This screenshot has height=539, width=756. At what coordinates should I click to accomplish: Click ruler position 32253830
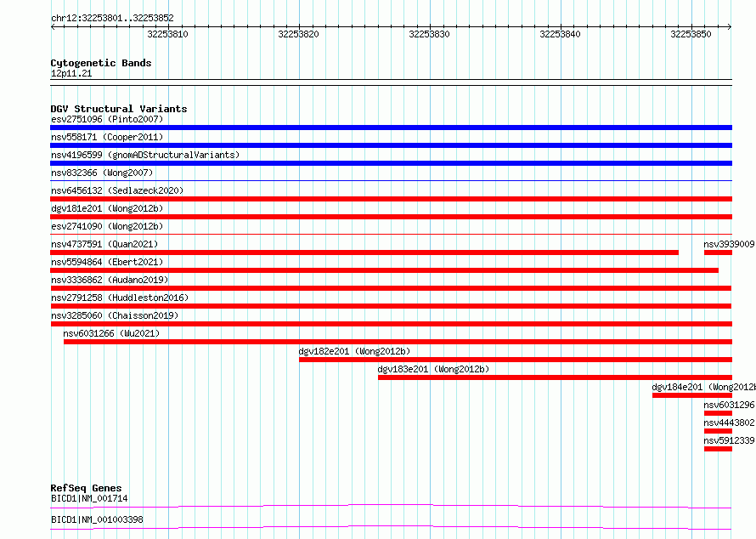429,34
